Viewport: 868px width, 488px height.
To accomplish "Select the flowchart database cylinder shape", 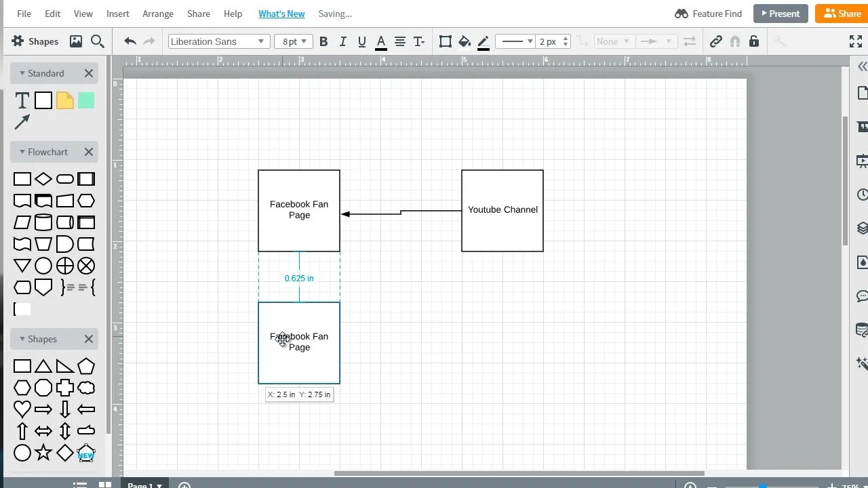I will (x=43, y=222).
